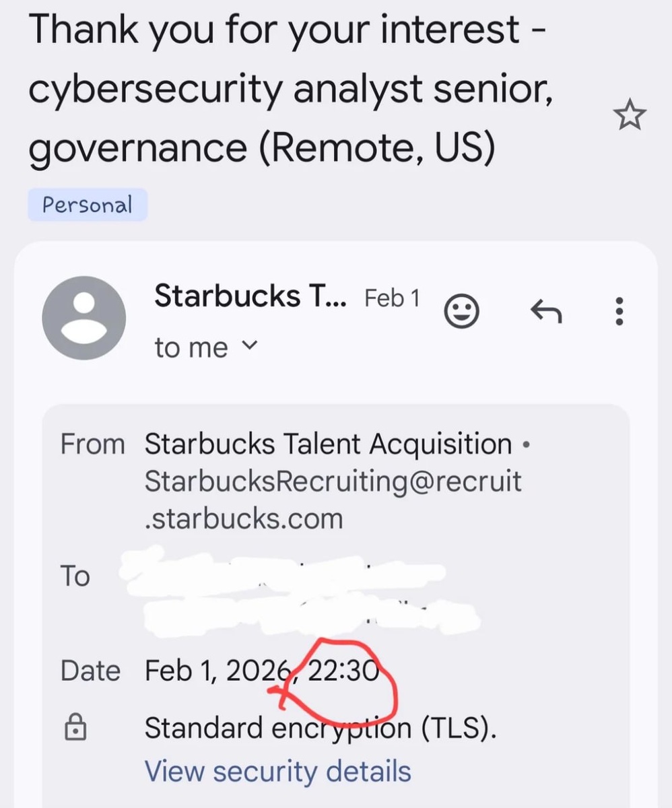
Task: Add an emoji reaction to the email
Action: tap(461, 310)
